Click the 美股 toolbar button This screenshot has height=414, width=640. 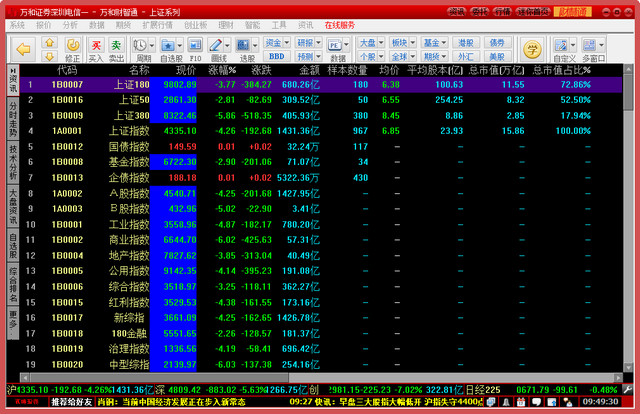(497, 56)
